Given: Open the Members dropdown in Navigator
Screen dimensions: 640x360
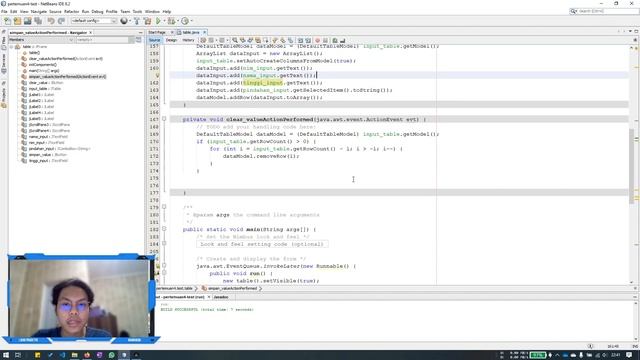Looking at the screenshot, I should click(41, 40).
